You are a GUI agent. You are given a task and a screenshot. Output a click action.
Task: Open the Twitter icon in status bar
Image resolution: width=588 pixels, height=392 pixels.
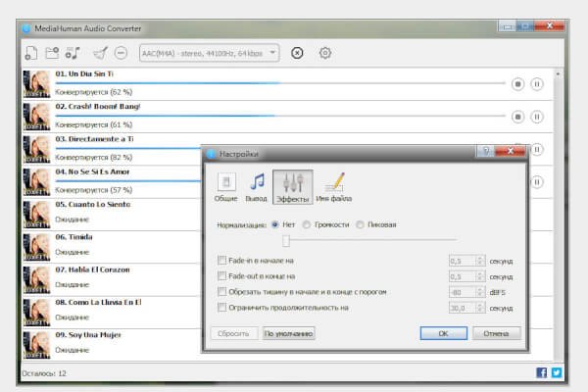click(557, 372)
